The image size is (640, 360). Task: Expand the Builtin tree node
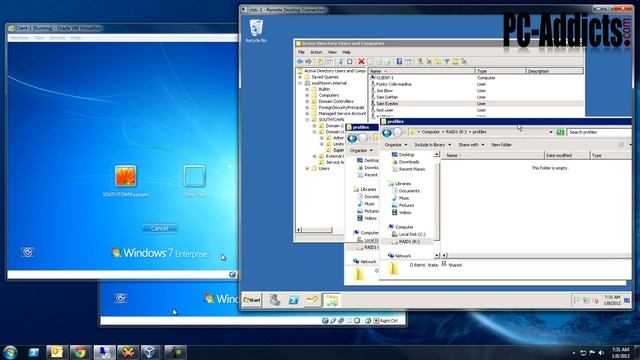(307, 89)
